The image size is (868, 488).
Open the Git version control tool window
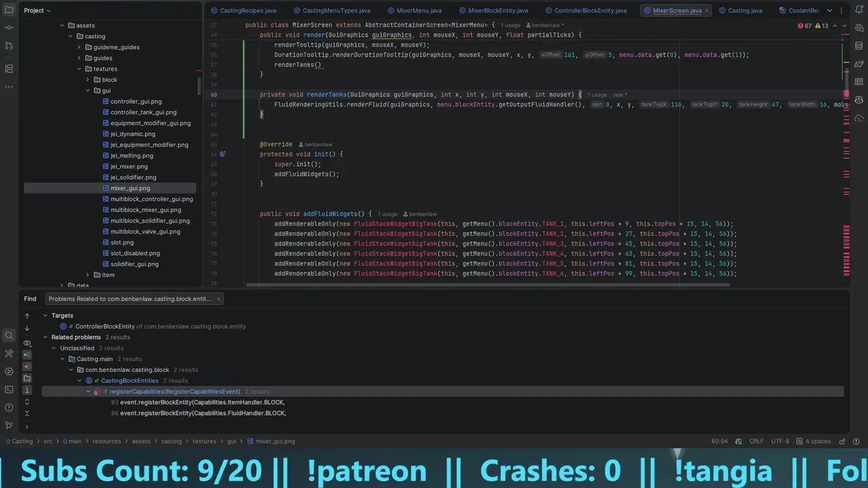point(9,426)
